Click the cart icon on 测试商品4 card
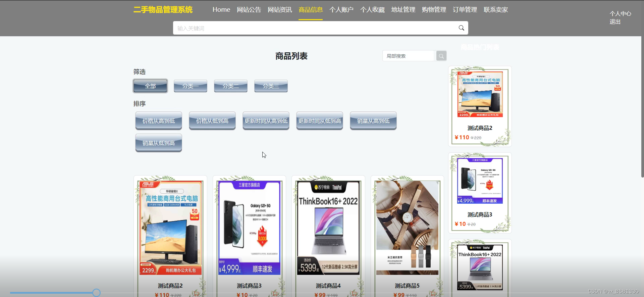Viewport: 644px width, 297px height. [354, 294]
